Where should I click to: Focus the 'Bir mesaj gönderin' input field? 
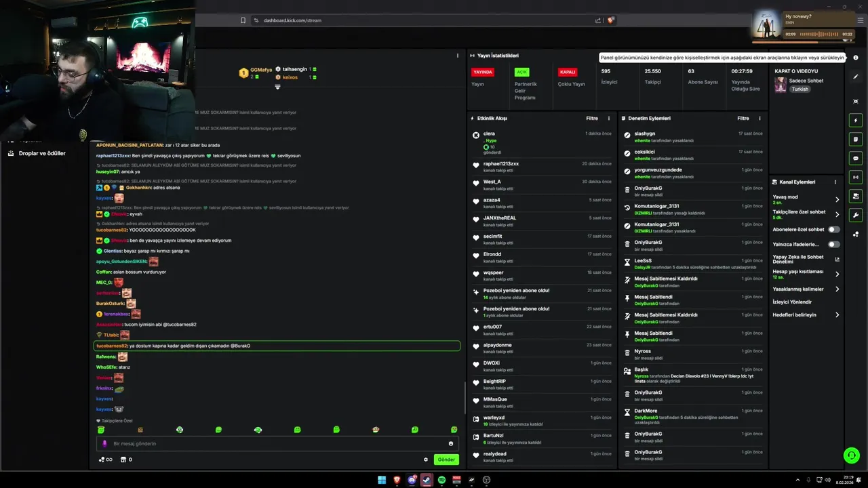[277, 443]
